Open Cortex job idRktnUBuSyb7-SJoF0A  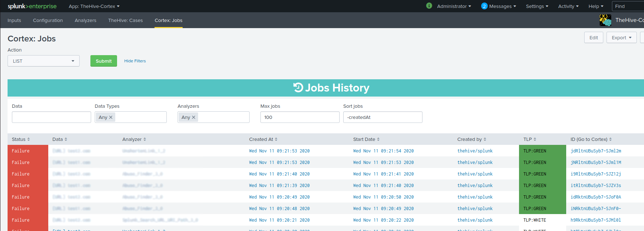tap(596, 197)
